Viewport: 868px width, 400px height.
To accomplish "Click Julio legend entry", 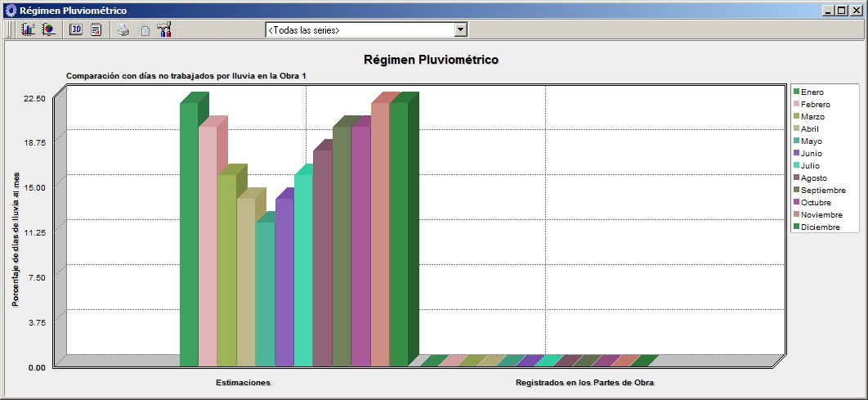I will pyautogui.click(x=812, y=165).
